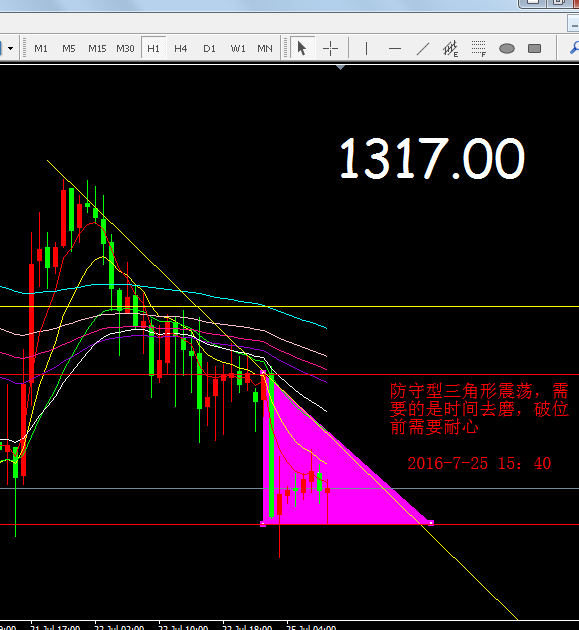
Task: Pick the equidistant channel tool
Action: point(450,48)
